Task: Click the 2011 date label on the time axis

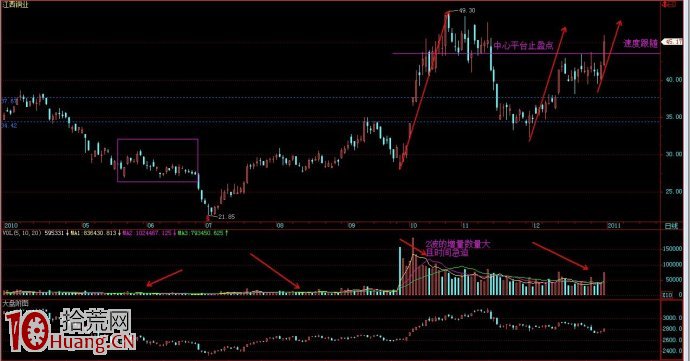Action: (614, 225)
